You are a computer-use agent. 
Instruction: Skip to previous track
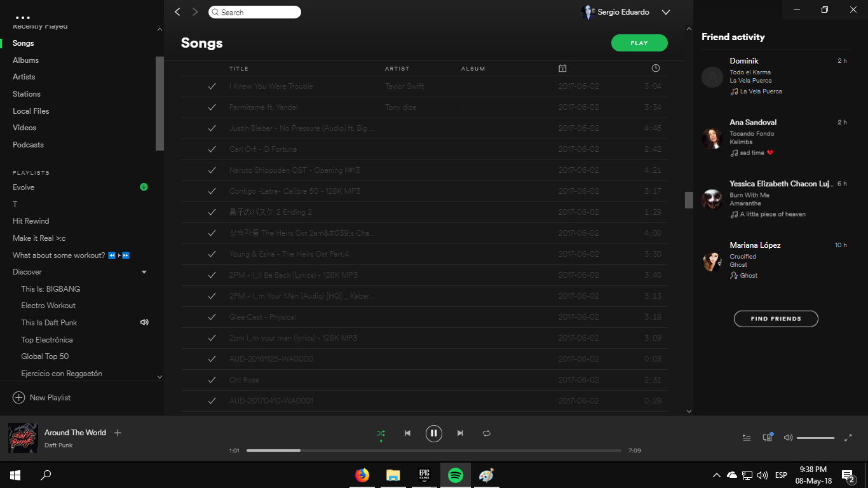click(407, 433)
